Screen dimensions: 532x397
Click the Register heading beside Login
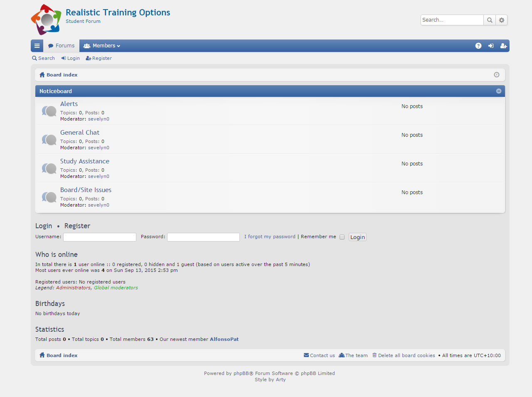pos(77,226)
